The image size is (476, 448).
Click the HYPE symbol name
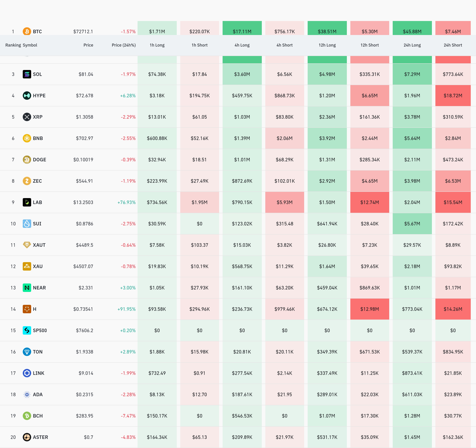pos(39,96)
